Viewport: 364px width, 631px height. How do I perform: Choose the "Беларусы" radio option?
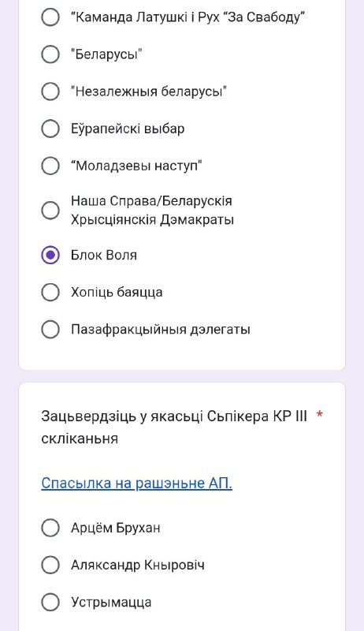(50, 54)
